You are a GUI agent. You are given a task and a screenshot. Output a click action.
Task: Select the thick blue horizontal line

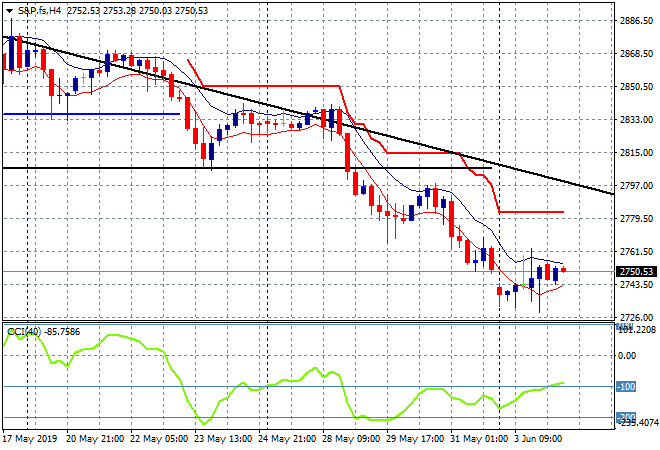click(91, 114)
